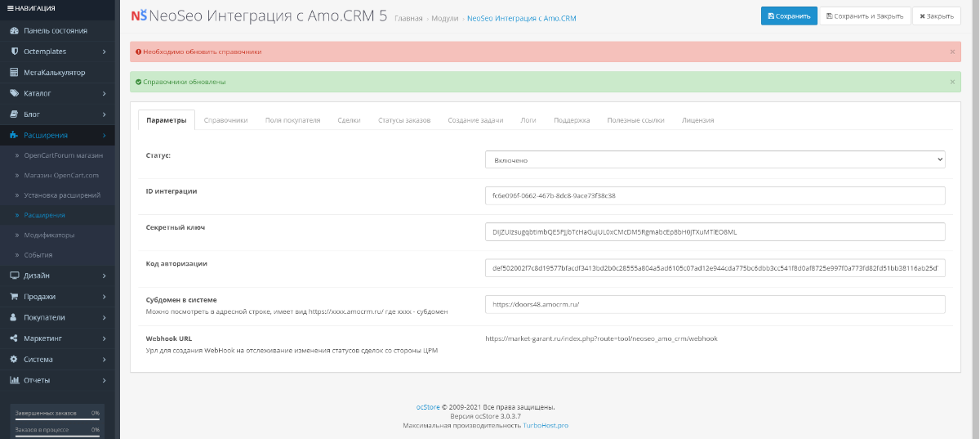
Task: Click the dashboard icon beside Панель состояния
Action: pos(14,31)
